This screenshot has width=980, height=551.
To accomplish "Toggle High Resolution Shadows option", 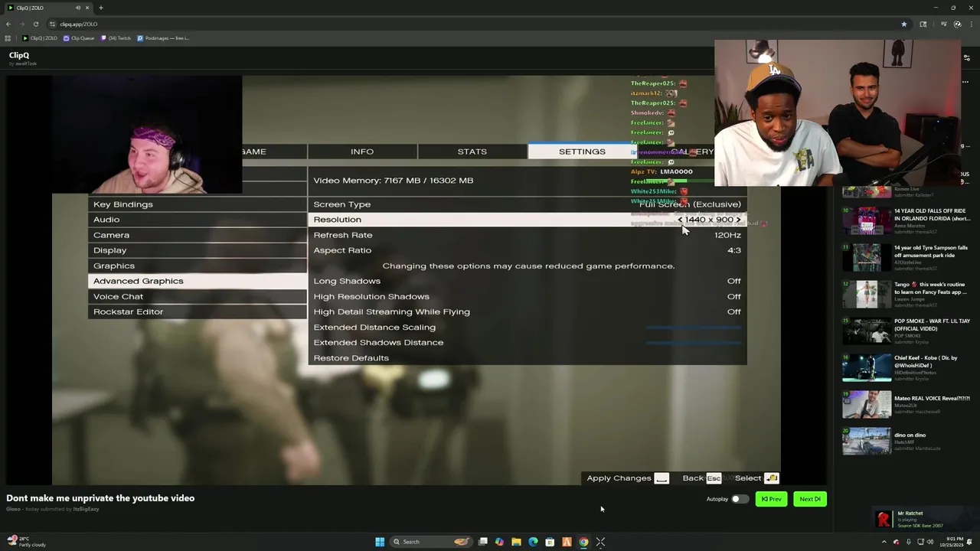I will pos(528,296).
